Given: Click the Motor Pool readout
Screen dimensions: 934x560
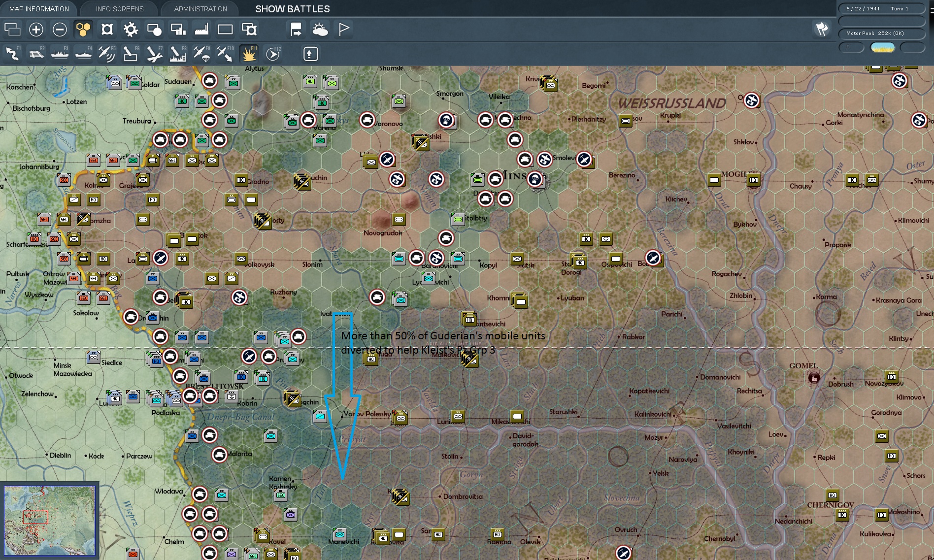Looking at the screenshot, I should pos(882,33).
